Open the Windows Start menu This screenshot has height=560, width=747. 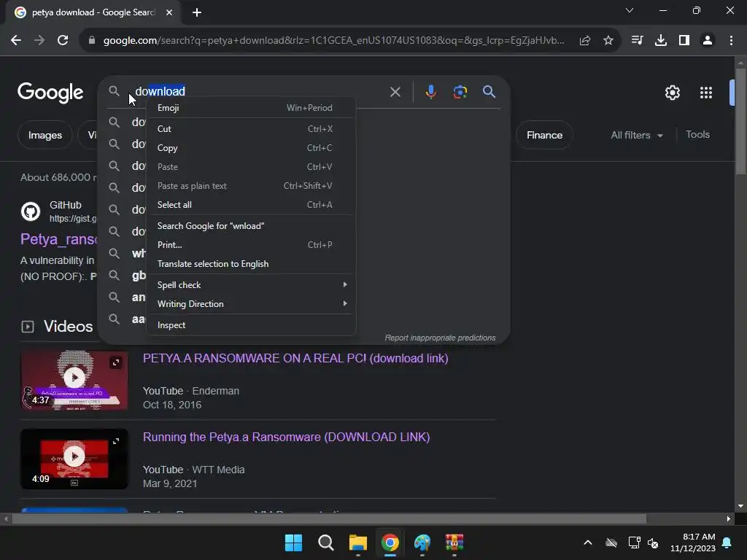[293, 542]
